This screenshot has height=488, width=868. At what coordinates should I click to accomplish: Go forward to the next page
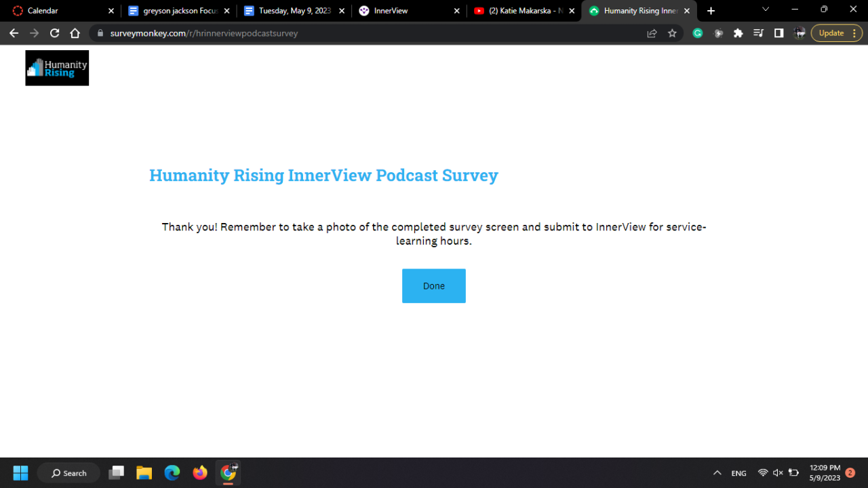(34, 33)
